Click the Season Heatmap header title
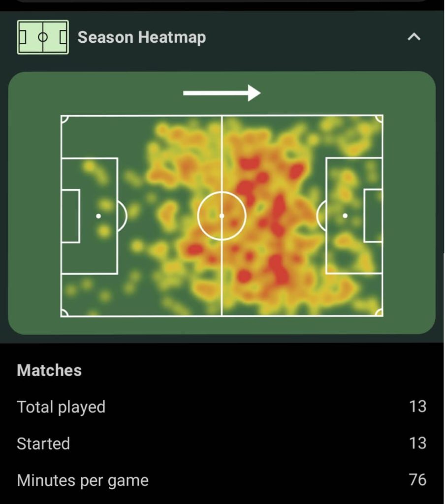This screenshot has height=504, width=445. [142, 37]
